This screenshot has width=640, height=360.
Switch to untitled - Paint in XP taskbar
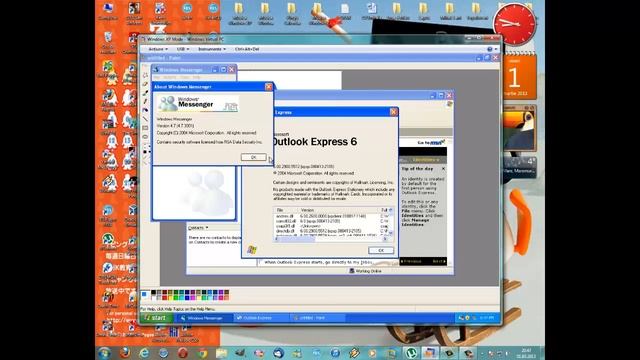[x=318, y=318]
